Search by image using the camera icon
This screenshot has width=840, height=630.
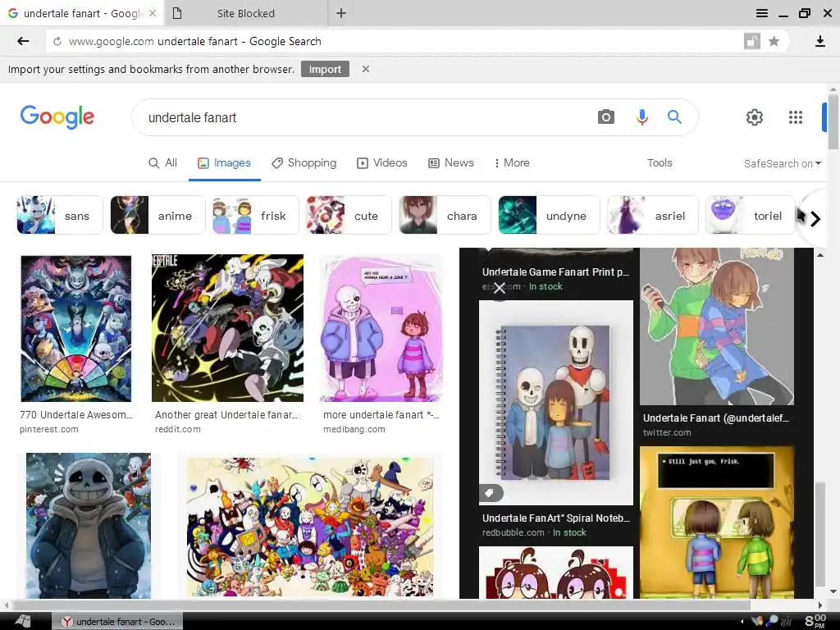(x=606, y=116)
